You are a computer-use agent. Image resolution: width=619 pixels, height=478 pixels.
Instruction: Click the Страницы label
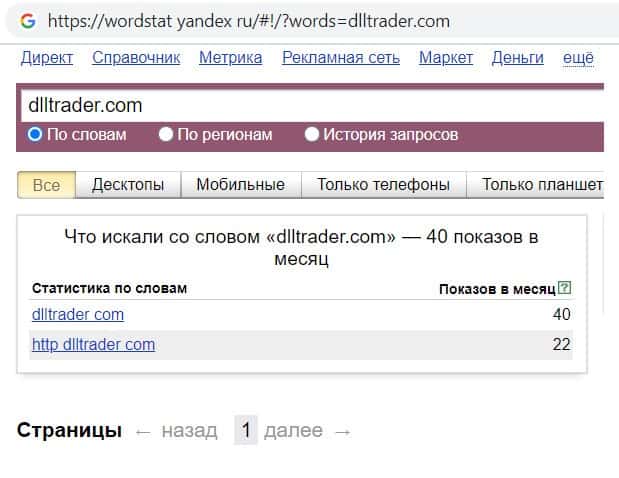point(69,430)
